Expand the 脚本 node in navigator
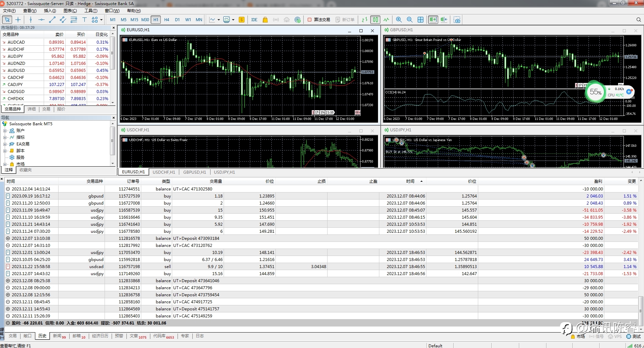The image size is (644, 348). 5,151
